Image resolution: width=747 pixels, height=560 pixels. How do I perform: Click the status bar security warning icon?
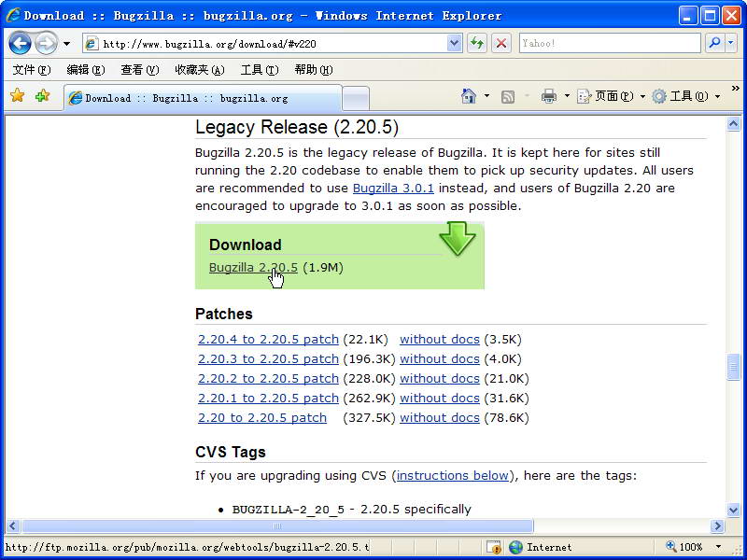pyautogui.click(x=494, y=547)
